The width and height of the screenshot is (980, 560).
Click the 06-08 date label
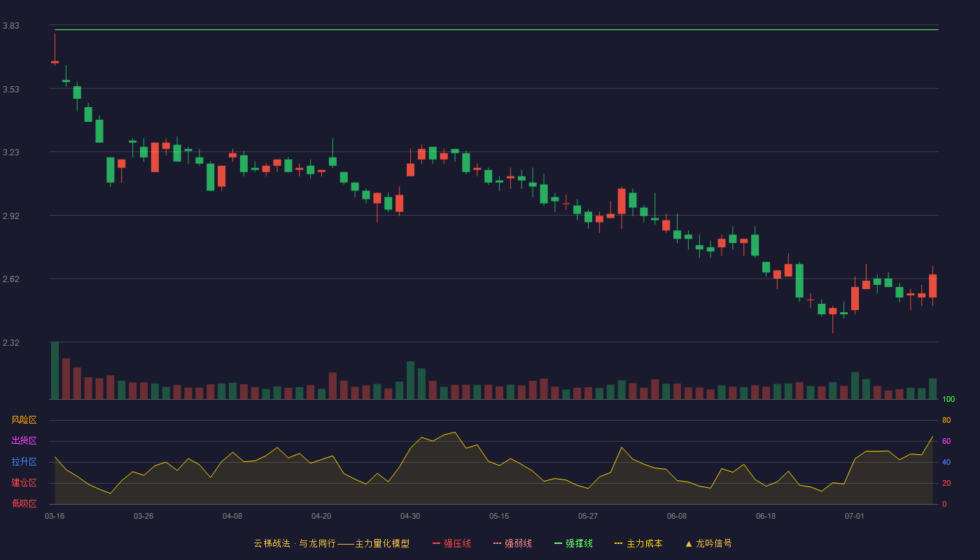pyautogui.click(x=677, y=516)
